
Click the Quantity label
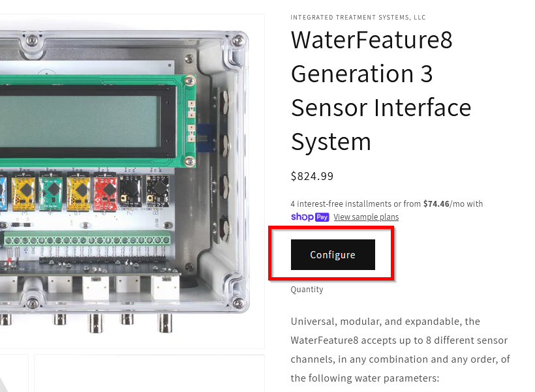click(307, 290)
